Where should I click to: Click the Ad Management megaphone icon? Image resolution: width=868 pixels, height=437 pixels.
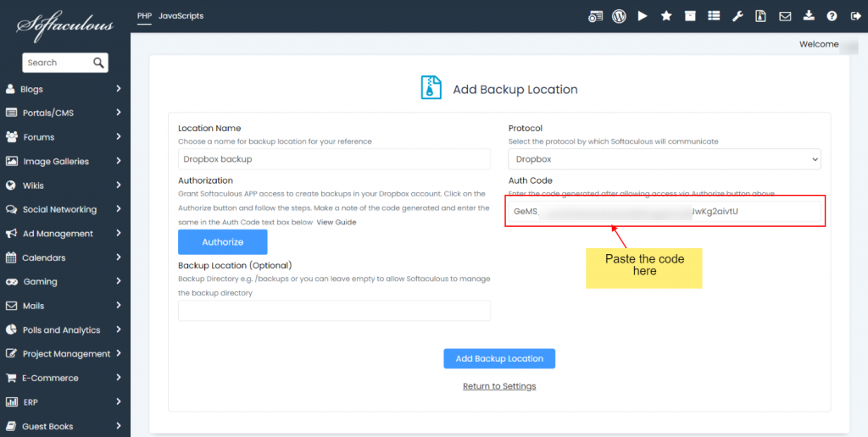[11, 234]
